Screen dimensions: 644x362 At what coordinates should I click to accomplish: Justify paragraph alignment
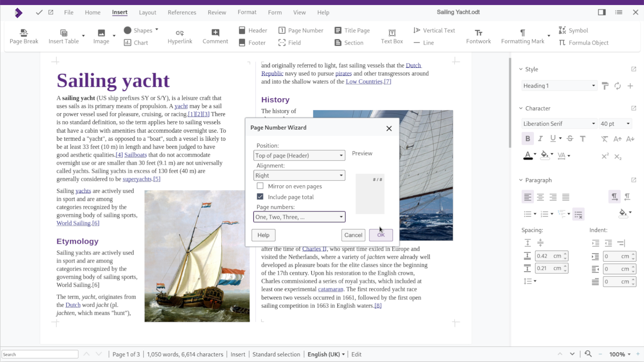click(x=566, y=197)
